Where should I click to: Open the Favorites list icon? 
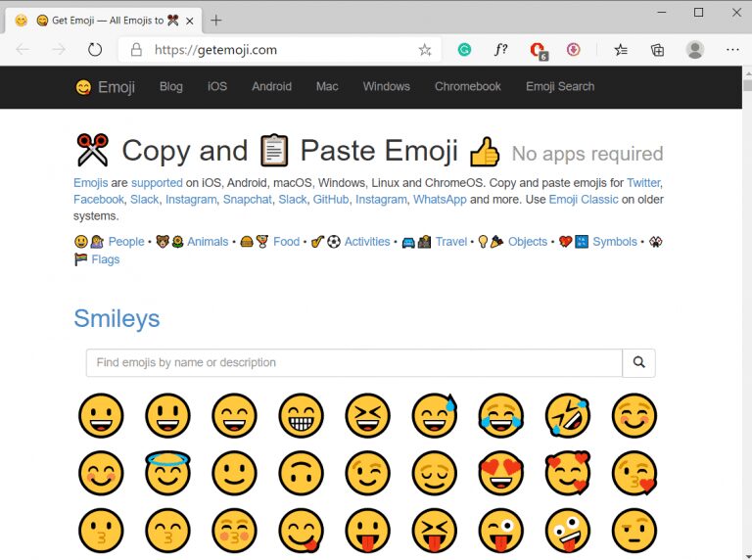621,49
